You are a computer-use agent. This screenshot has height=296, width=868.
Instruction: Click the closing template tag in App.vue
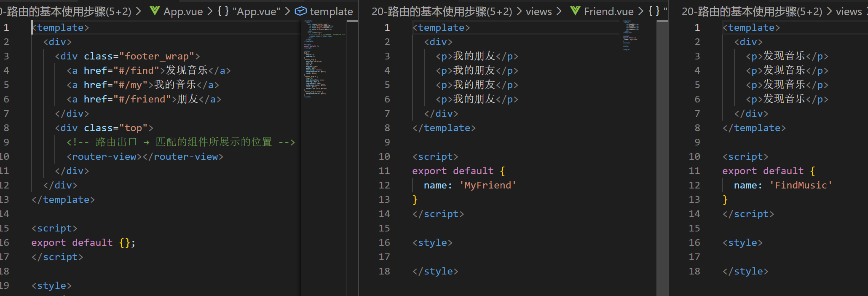tap(63, 199)
